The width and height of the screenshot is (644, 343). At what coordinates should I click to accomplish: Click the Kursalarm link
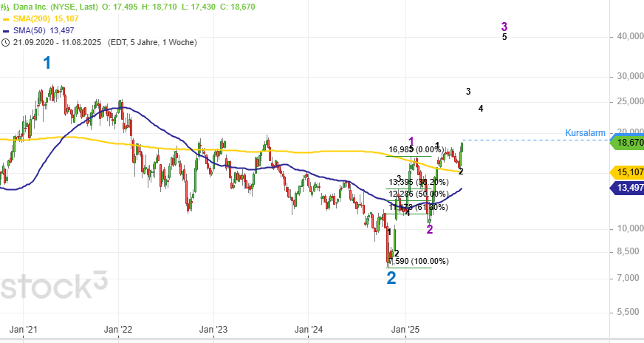tap(585, 133)
